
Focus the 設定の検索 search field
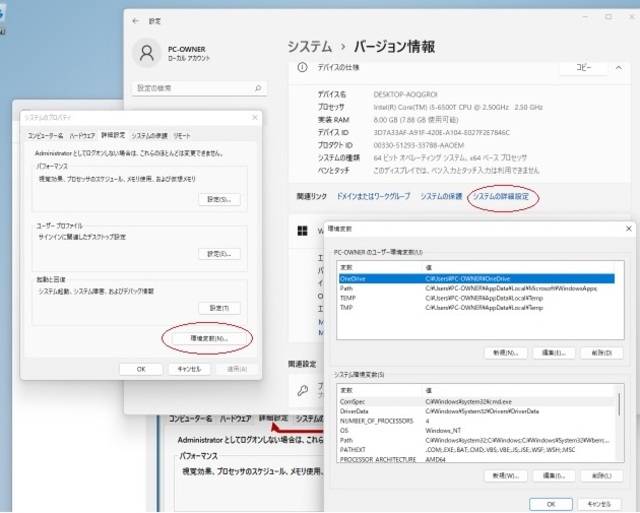[199, 88]
